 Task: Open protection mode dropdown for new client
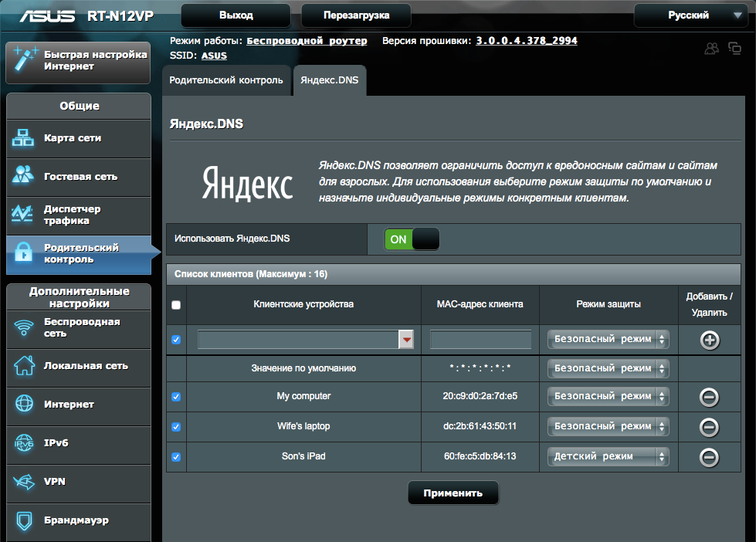[x=609, y=340]
